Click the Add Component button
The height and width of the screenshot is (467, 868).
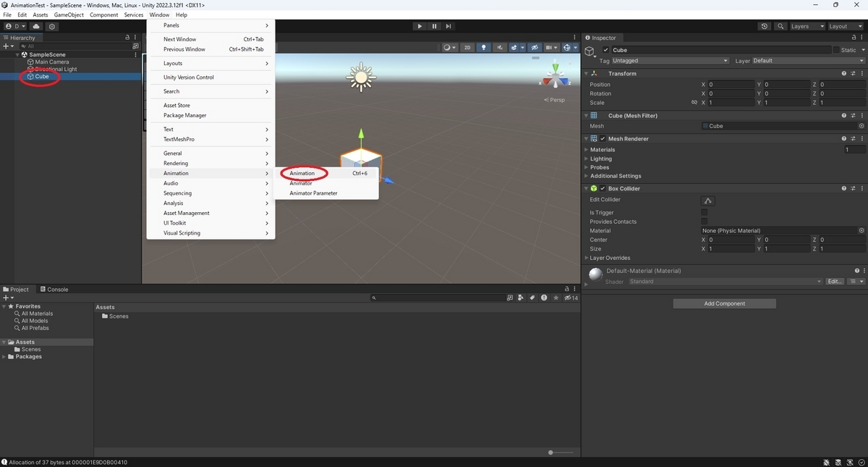pyautogui.click(x=724, y=303)
